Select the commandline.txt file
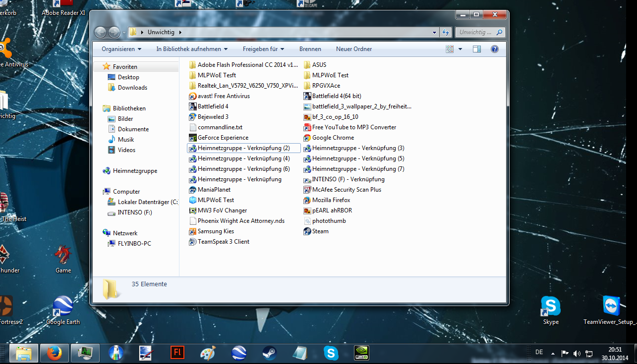This screenshot has width=637, height=364. [x=216, y=127]
